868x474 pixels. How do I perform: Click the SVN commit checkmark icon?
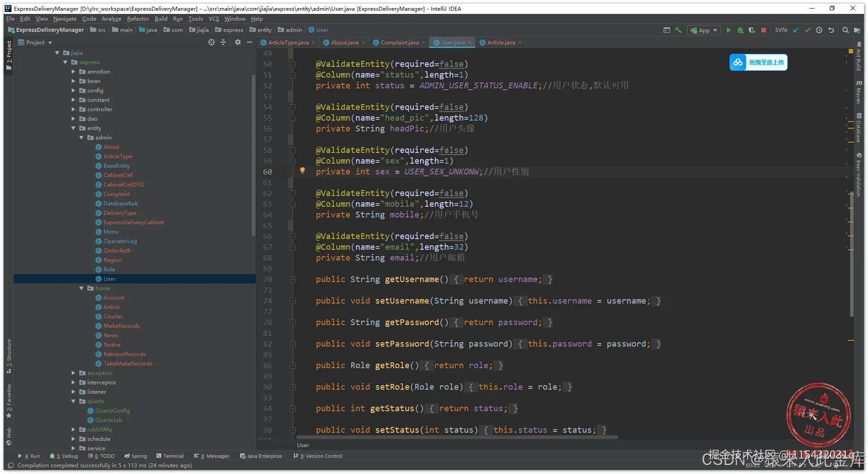point(808,30)
